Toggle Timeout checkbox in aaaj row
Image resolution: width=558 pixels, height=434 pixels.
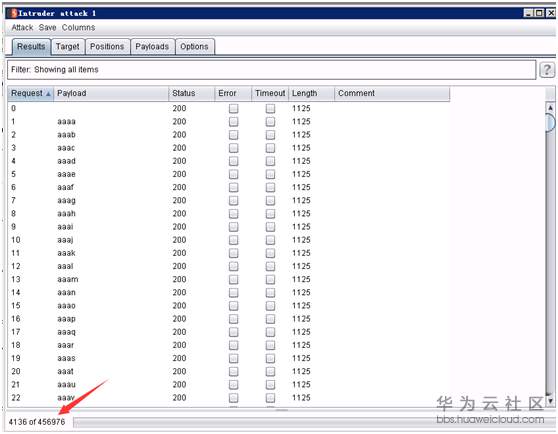(x=270, y=240)
